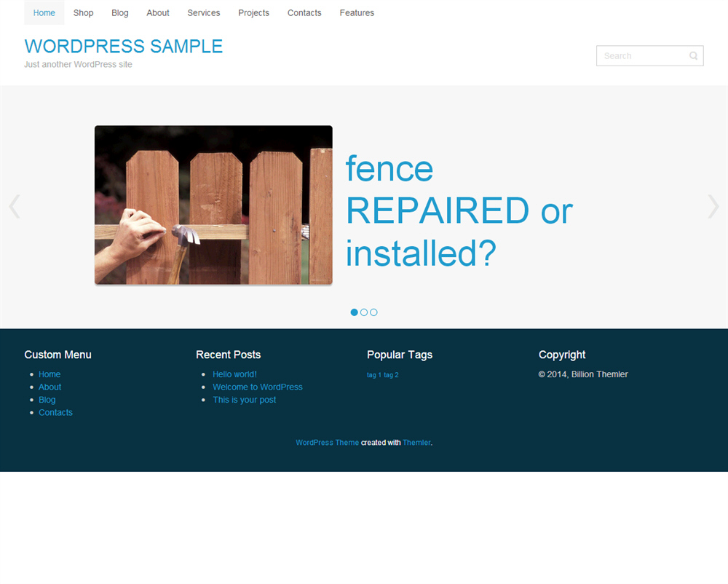Open the Projects menu item
The height and width of the screenshot is (584, 728).
[x=253, y=13]
